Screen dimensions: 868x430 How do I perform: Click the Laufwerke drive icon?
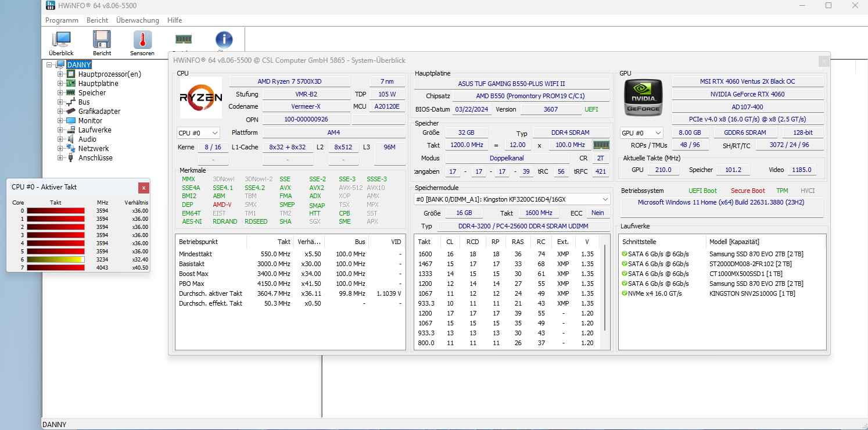click(x=71, y=130)
